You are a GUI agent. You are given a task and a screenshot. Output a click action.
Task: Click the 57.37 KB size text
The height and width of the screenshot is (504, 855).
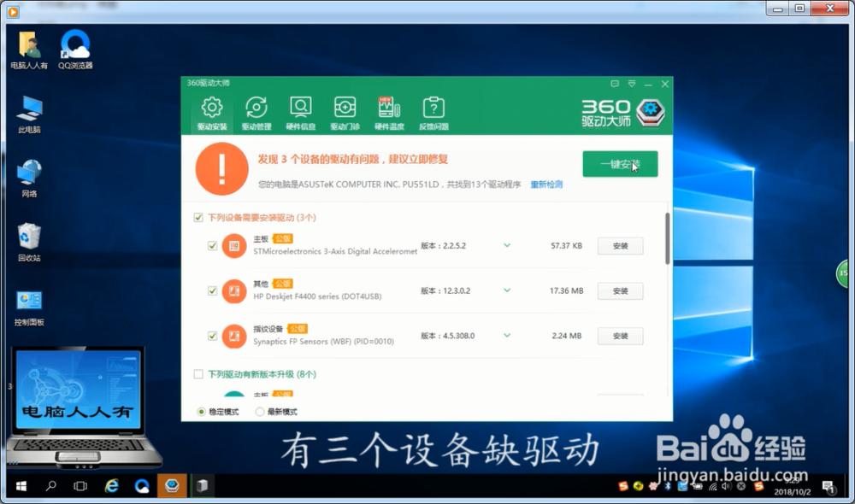click(567, 246)
